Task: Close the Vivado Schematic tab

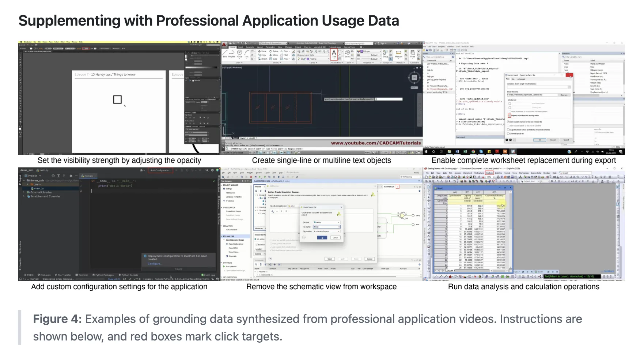Action: click(x=398, y=187)
